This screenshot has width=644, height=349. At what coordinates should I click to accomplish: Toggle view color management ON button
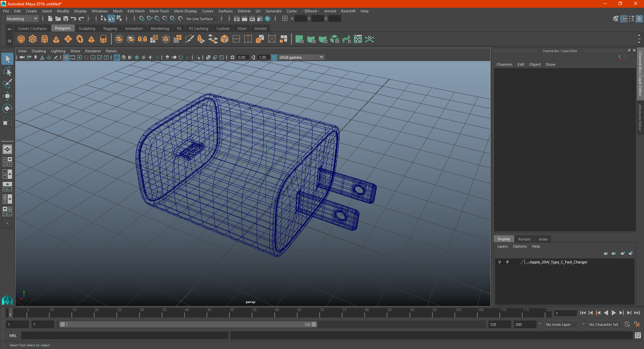pos(274,57)
